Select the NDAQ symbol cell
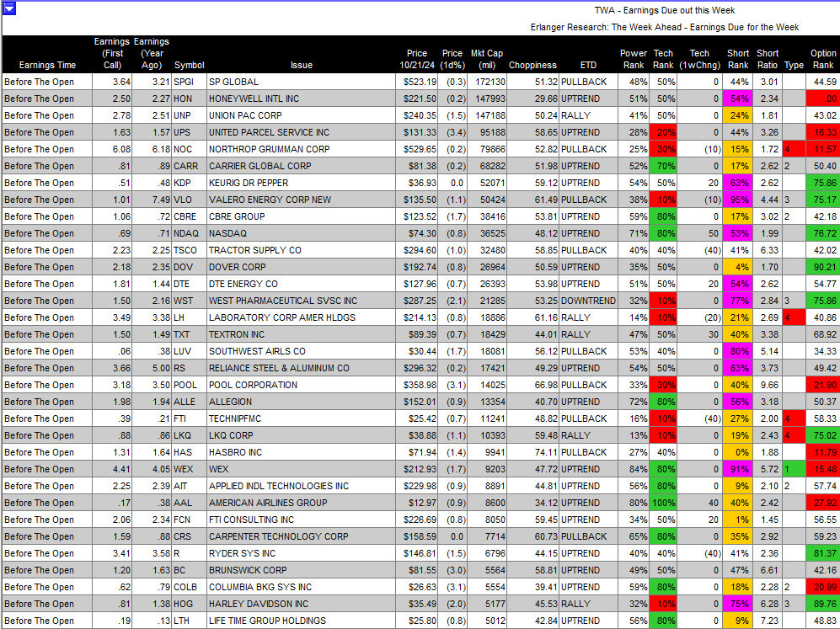 pos(189,233)
